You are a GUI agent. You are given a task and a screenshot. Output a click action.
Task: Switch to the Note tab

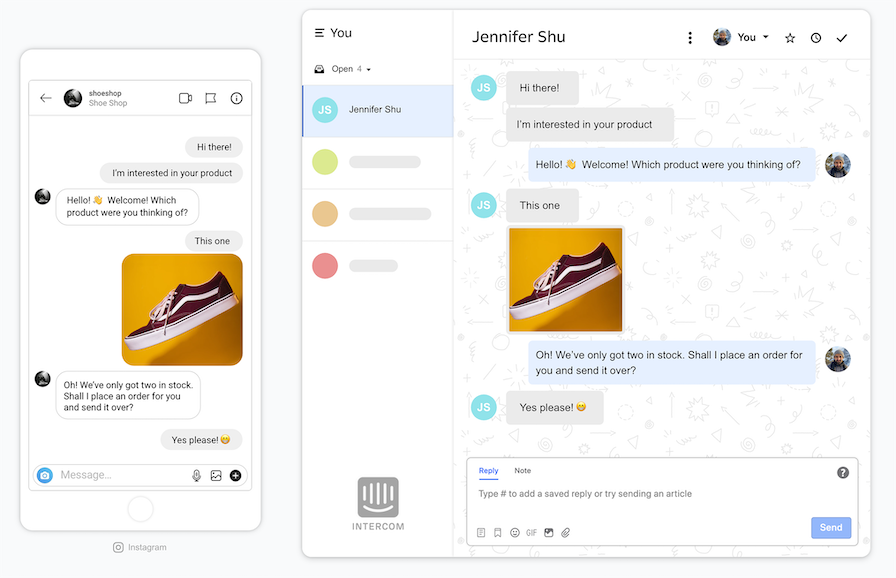tap(522, 470)
